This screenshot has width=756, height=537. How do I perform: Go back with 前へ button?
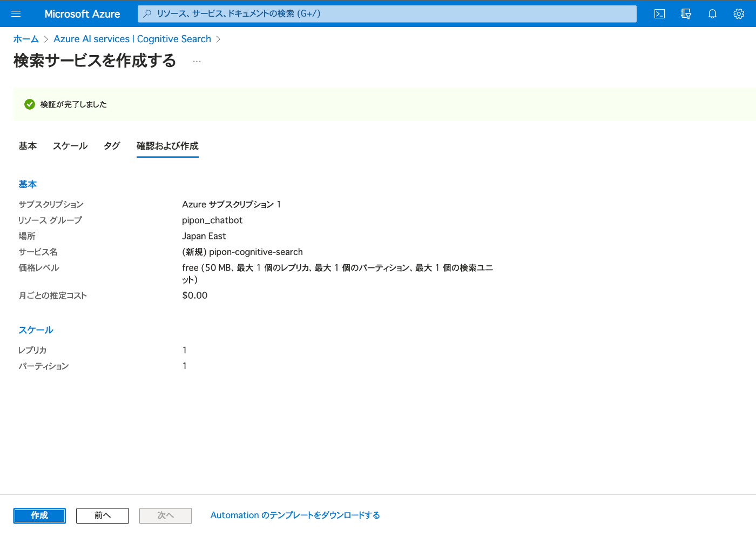[x=103, y=515]
